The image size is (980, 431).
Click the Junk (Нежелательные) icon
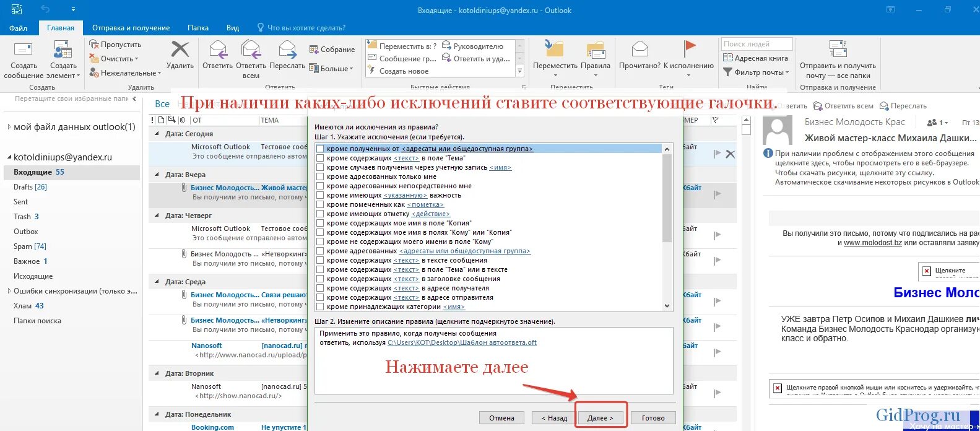coord(94,72)
